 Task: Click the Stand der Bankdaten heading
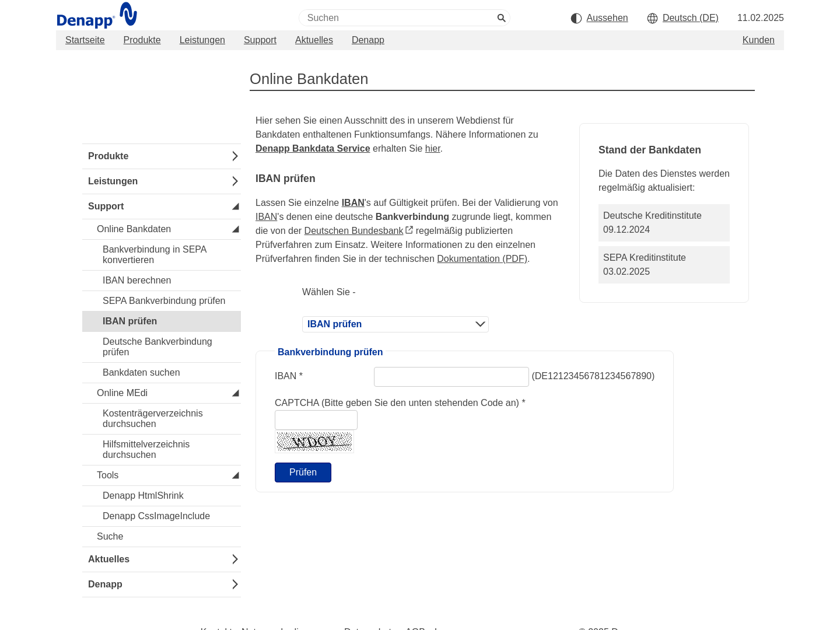coord(650,150)
